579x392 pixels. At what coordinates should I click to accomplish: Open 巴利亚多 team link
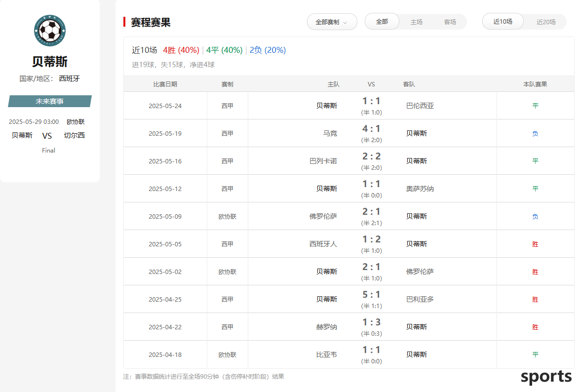[x=420, y=299]
